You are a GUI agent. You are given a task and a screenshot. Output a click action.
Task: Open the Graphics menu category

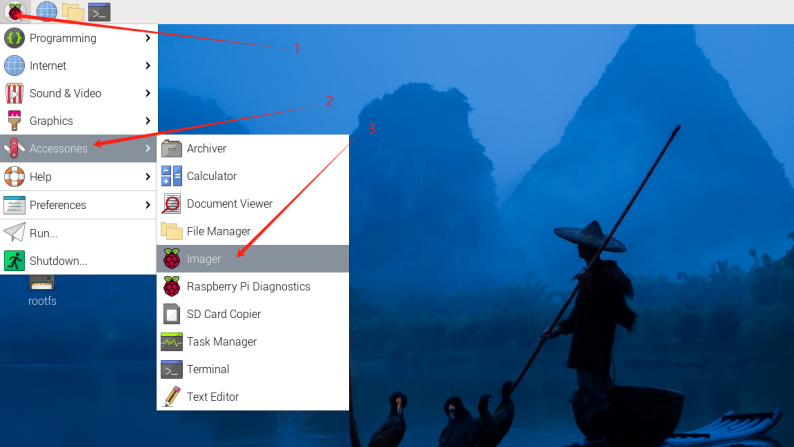(51, 121)
